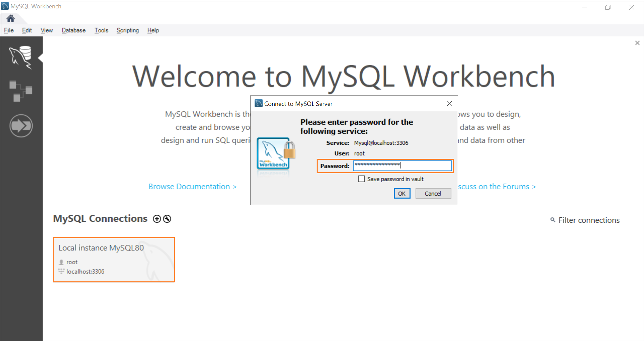Select Local instance MySQL80 connection tile
644x341 pixels.
pyautogui.click(x=114, y=260)
